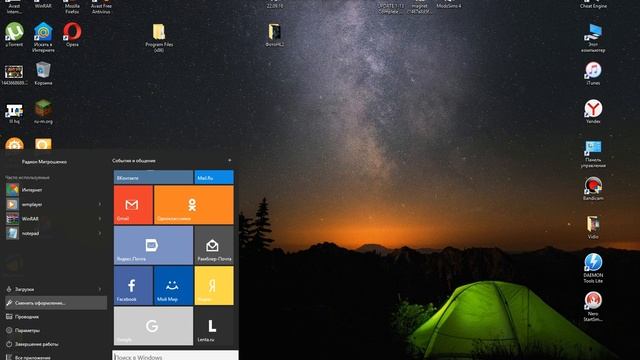Launch DAEMON Tools Lite from the desktop
Image resolution: width=640 pixels, height=360 pixels.
pos(593,268)
